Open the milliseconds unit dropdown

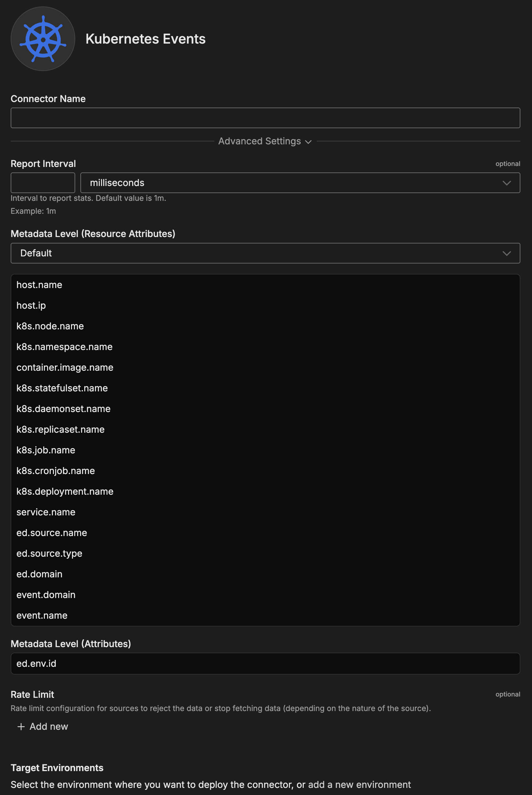click(300, 182)
